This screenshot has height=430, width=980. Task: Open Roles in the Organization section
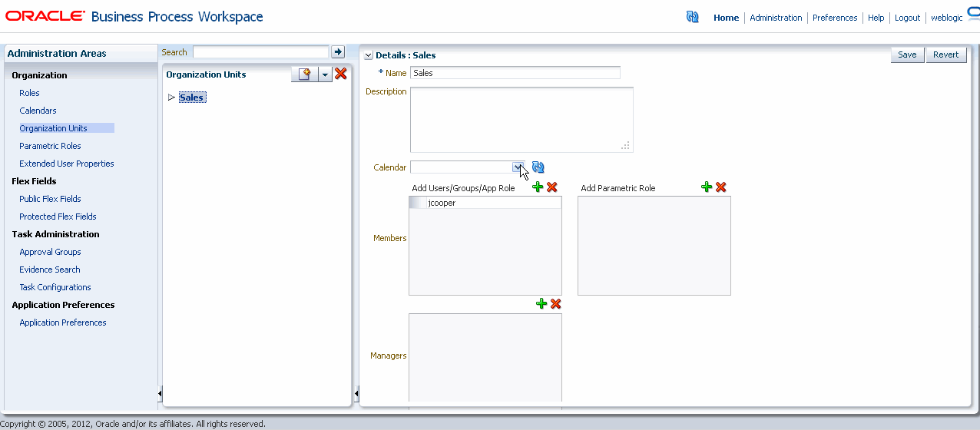pyautogui.click(x=29, y=93)
